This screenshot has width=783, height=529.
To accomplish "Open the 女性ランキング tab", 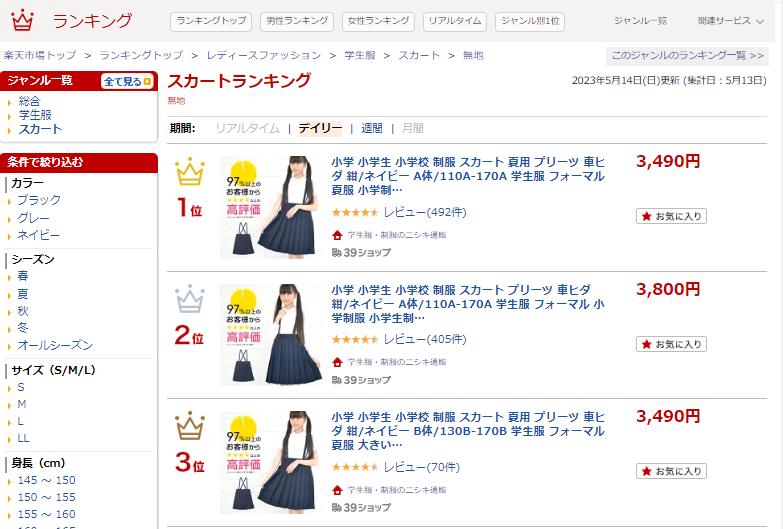I will coord(378,21).
